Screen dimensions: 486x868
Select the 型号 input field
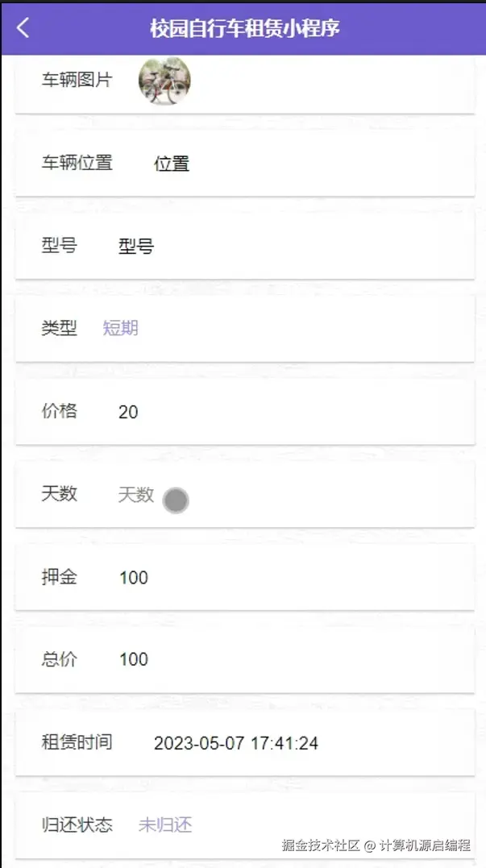click(136, 247)
